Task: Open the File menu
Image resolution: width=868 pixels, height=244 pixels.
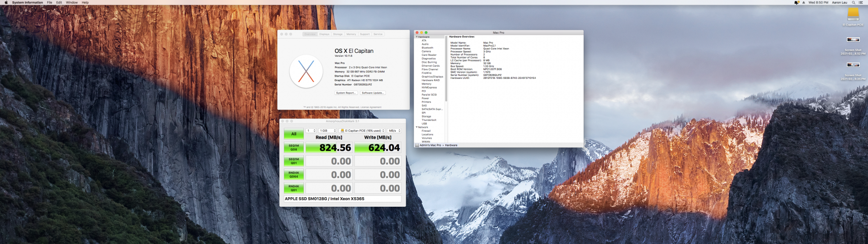Action: [x=49, y=3]
